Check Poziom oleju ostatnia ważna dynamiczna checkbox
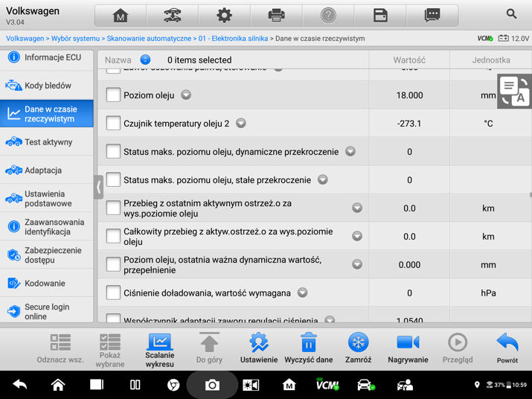The image size is (532, 399). [113, 264]
